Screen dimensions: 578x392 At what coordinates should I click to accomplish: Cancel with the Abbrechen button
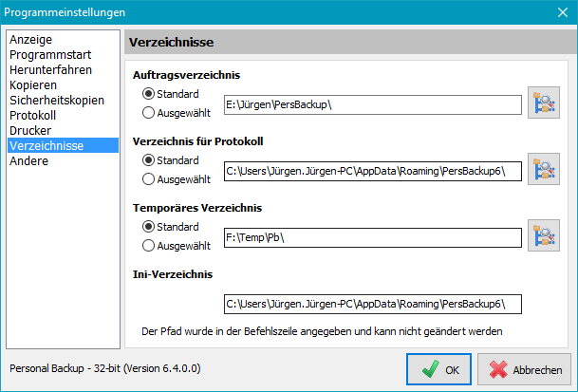click(x=524, y=369)
